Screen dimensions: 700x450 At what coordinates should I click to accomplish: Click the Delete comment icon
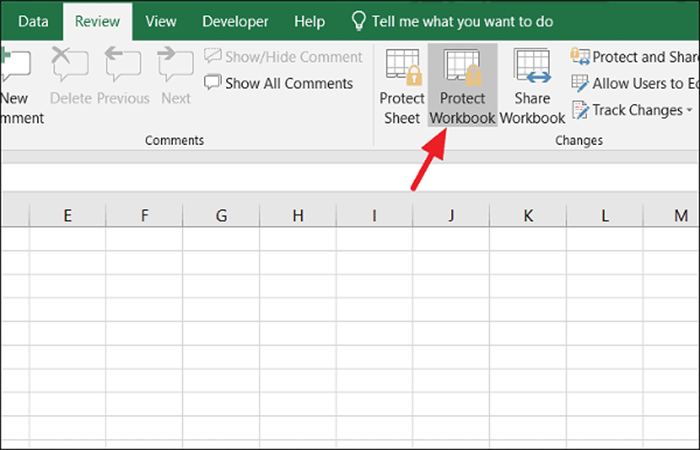coord(70,76)
